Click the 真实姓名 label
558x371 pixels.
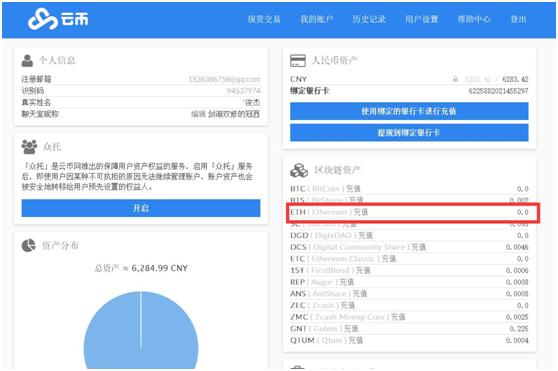[x=36, y=102]
